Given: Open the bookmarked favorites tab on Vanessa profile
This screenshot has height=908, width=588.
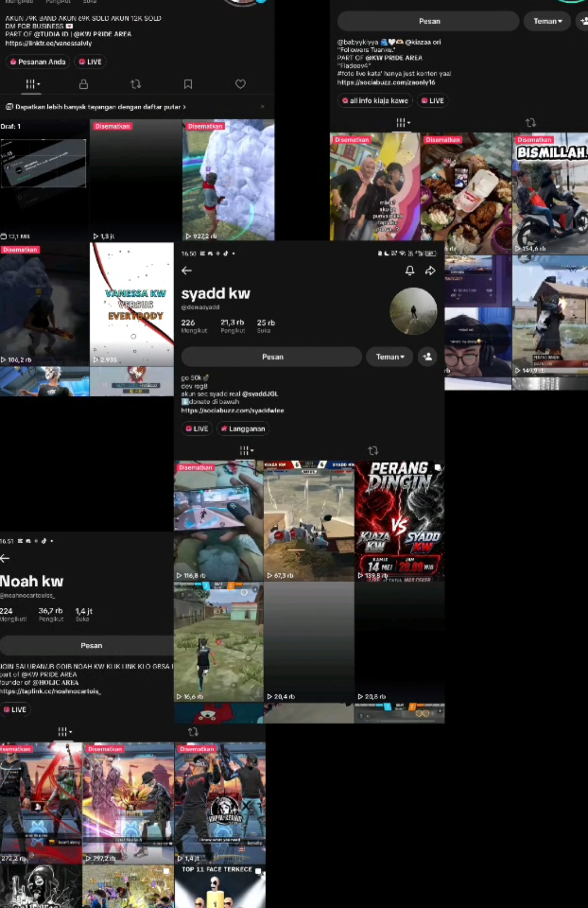Looking at the screenshot, I should pyautogui.click(x=188, y=84).
